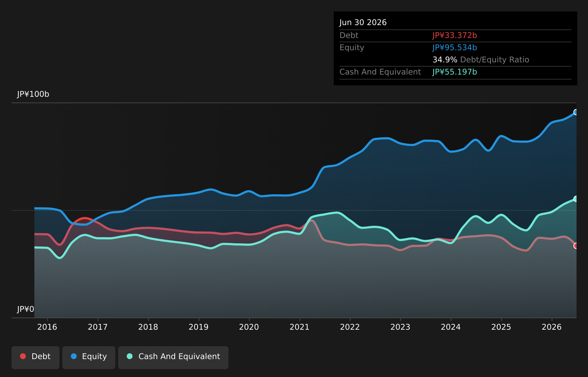This screenshot has height=377, width=588.
Task: Click the 2016 x-axis label
Action: [x=47, y=327]
